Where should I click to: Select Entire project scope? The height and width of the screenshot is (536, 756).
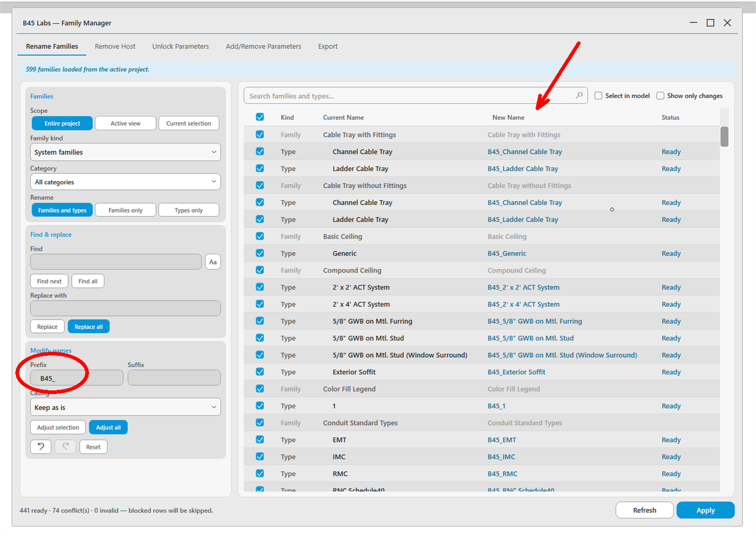62,124
